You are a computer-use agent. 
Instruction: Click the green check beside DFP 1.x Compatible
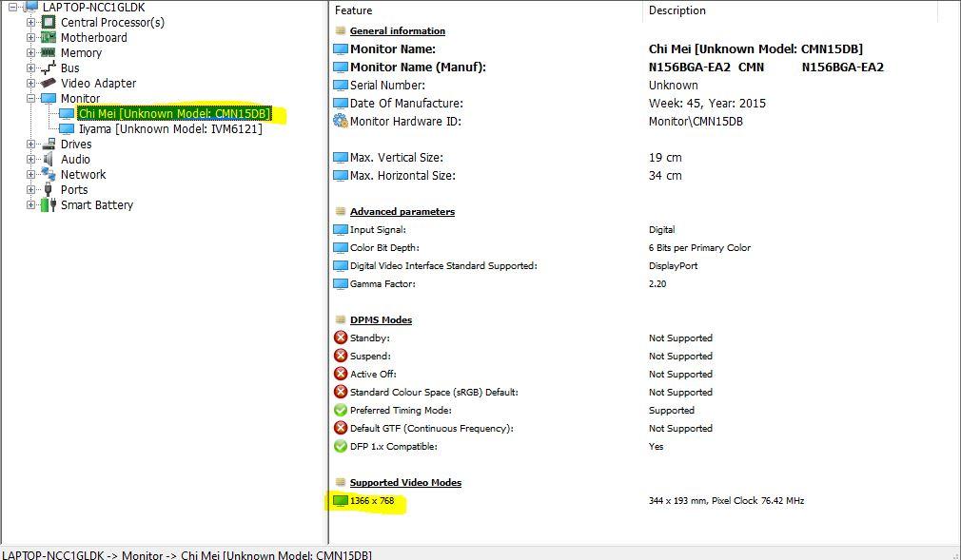341,446
